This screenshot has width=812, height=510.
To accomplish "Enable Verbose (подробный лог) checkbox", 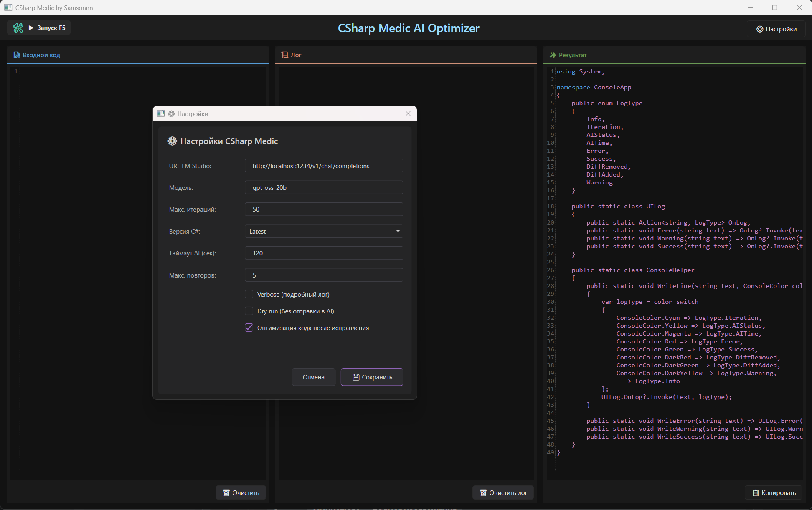I will pyautogui.click(x=249, y=295).
